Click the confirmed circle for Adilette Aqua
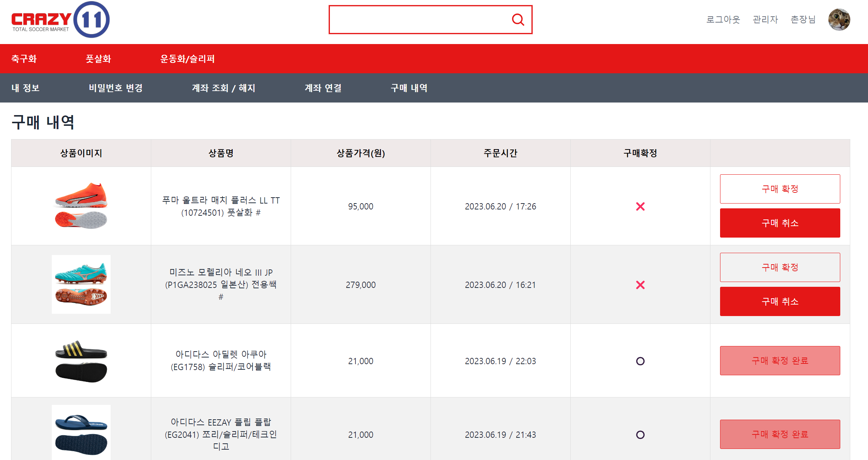 [x=640, y=361]
